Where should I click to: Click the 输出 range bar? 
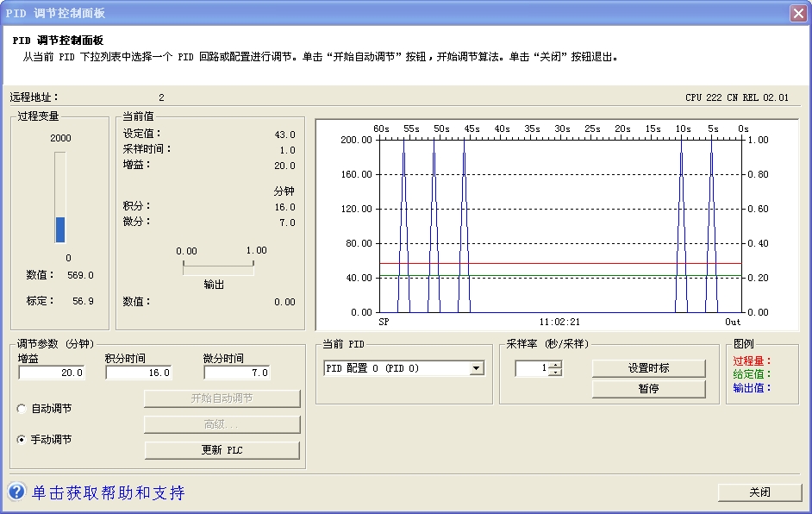tap(218, 266)
